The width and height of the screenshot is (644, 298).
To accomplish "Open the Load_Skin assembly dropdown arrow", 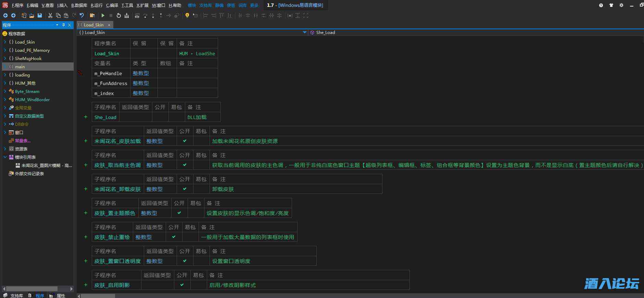I will [304, 33].
